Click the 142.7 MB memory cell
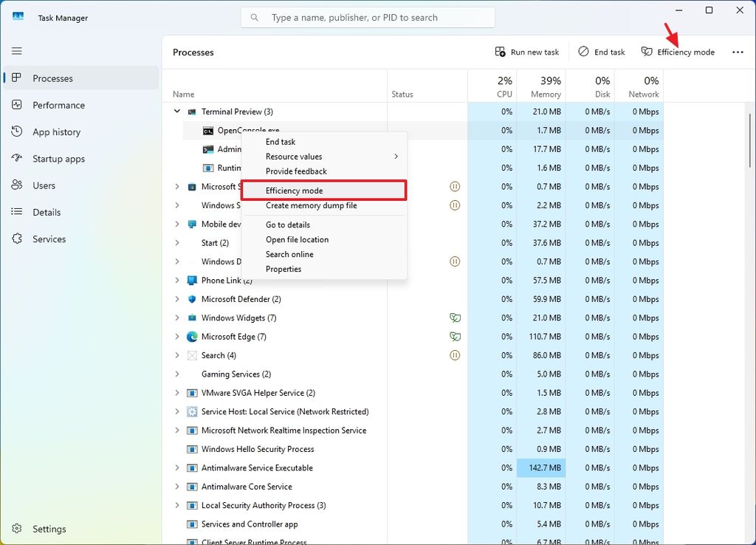Screen dimensions: 756x545 point(541,468)
